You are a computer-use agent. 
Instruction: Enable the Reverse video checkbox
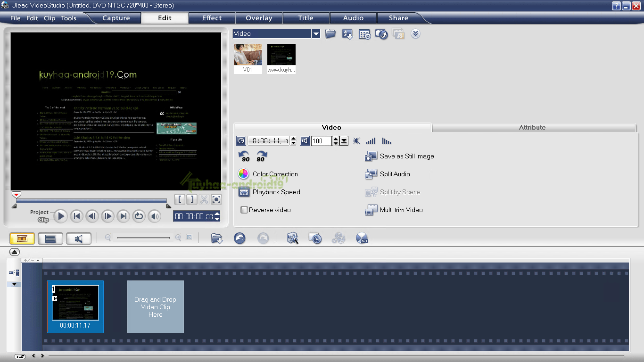244,210
